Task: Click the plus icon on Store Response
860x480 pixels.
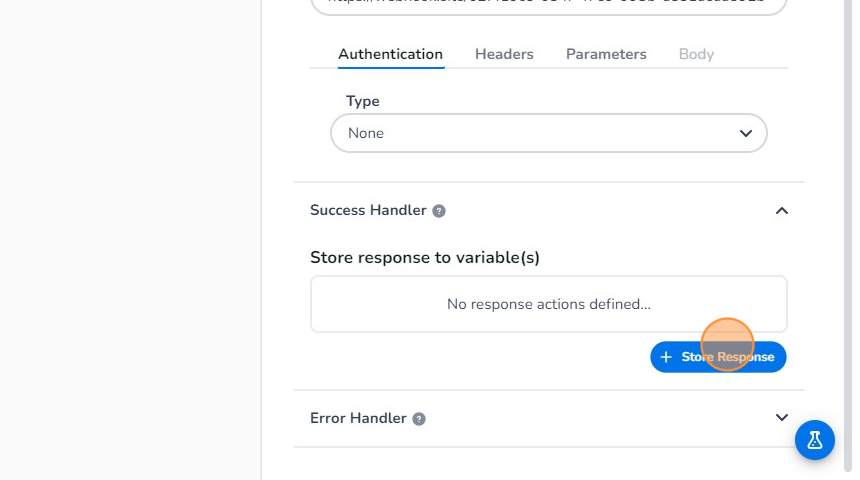Action: (666, 357)
